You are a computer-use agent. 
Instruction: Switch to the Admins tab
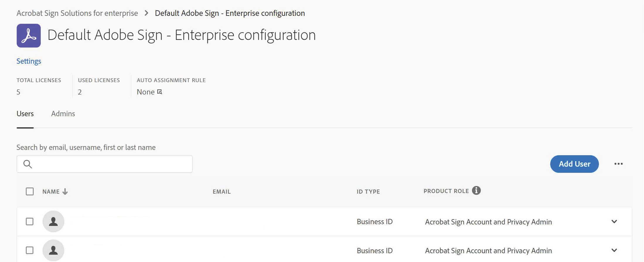tap(63, 114)
